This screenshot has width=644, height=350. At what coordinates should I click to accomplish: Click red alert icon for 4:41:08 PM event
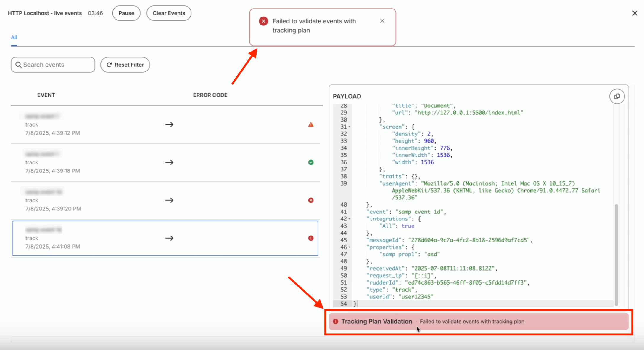(311, 238)
